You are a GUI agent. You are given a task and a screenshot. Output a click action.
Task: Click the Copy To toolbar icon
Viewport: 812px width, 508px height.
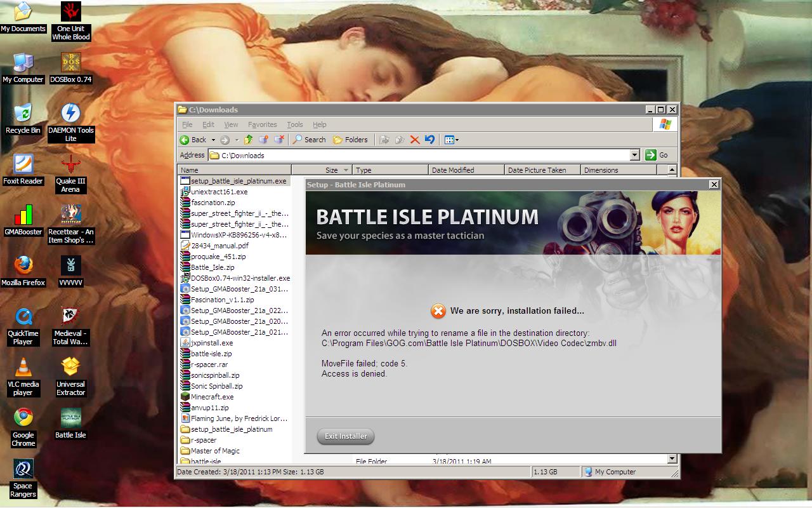tap(400, 140)
